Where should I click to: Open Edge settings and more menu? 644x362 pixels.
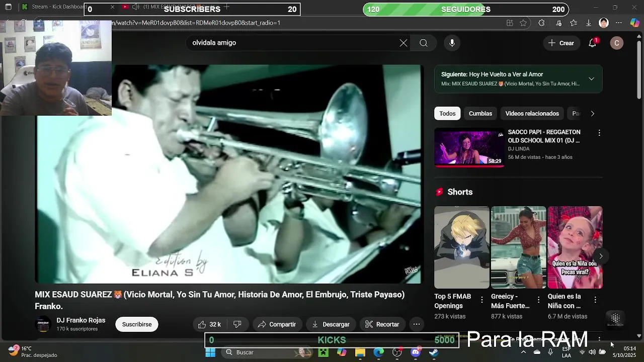(619, 23)
